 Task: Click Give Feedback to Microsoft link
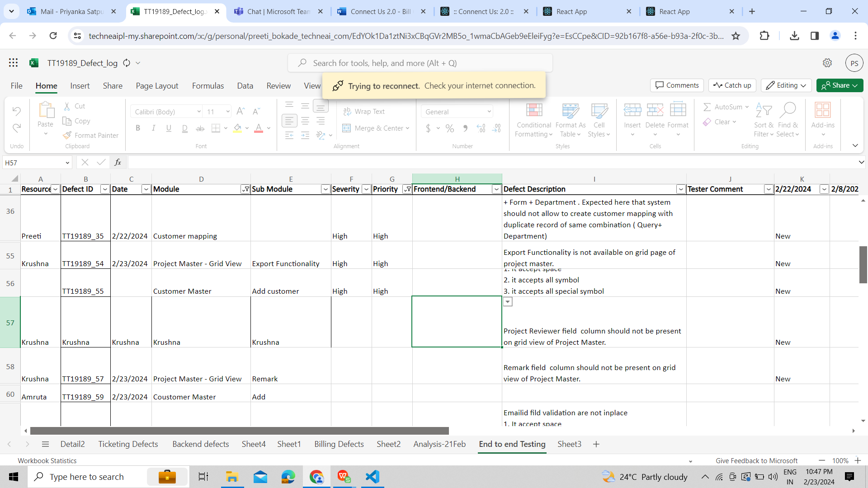pyautogui.click(x=756, y=460)
